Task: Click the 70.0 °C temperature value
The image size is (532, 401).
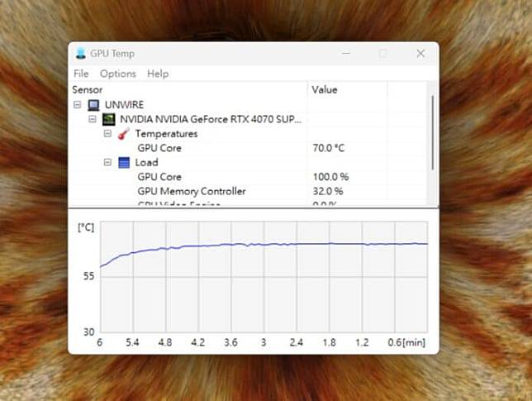Action: 329,148
